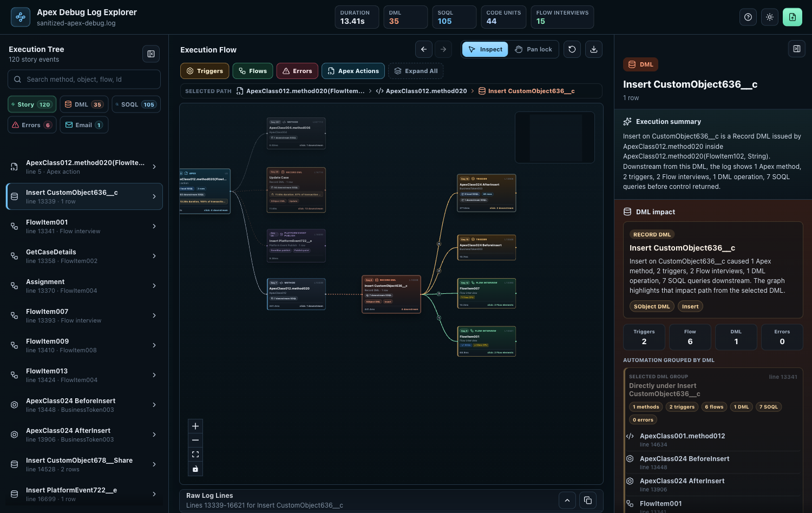The image size is (812, 513).
Task: Select the Errors 6 filter tab
Action: (32, 125)
